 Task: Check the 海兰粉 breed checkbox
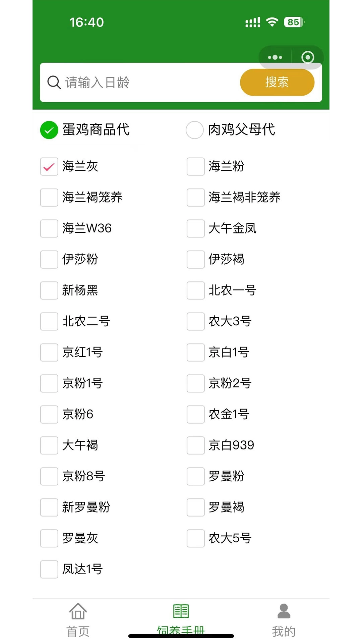[195, 167]
